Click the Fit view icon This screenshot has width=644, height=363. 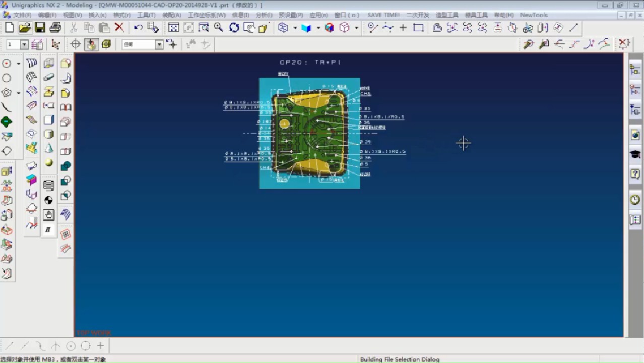173,28
